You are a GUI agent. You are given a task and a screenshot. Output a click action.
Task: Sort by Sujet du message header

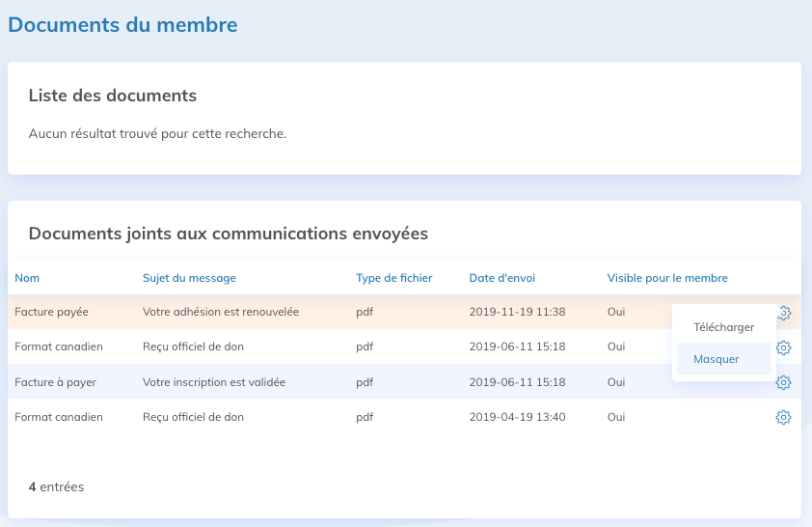189,278
